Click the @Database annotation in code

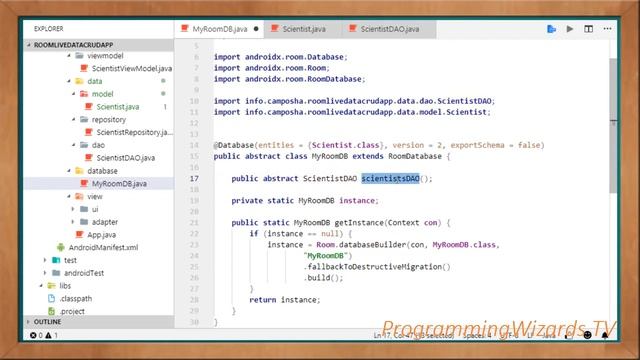[x=233, y=145]
